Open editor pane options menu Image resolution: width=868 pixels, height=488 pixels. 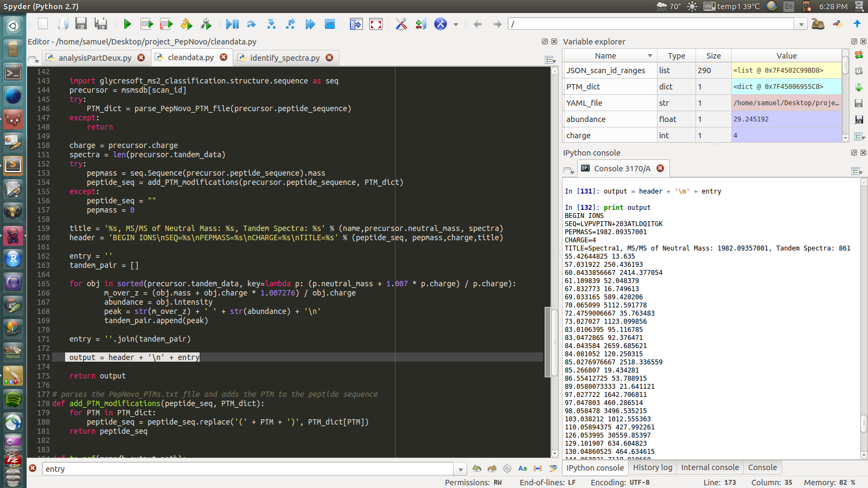click(x=550, y=60)
